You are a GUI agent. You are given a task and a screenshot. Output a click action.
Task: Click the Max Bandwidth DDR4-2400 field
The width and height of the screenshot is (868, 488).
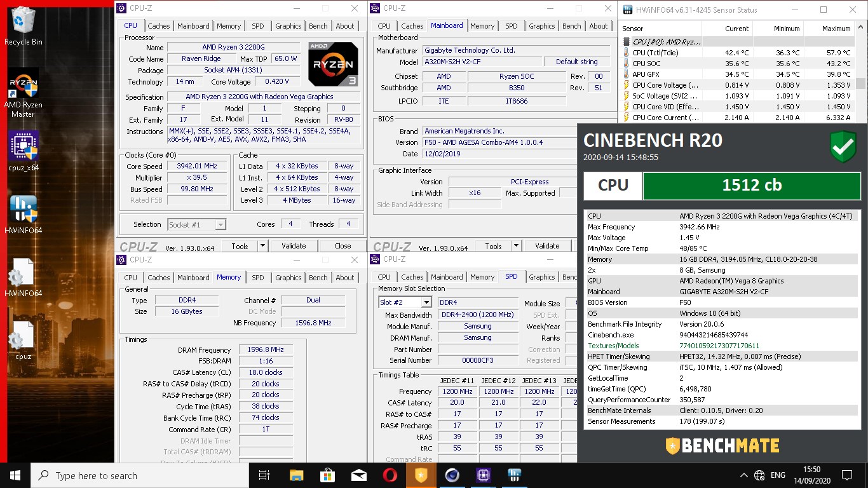(x=478, y=315)
